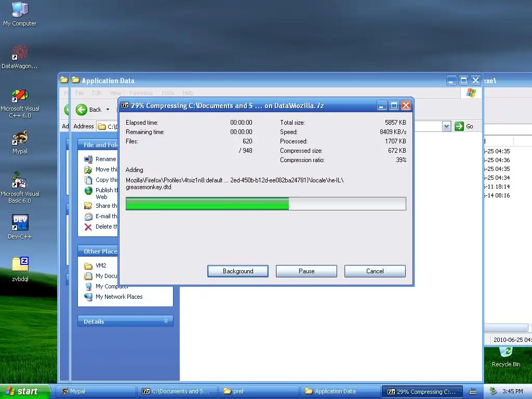The image size is (532, 399).
Task: Click Rename task icon in File and Folder Tasks
Action: click(x=88, y=159)
